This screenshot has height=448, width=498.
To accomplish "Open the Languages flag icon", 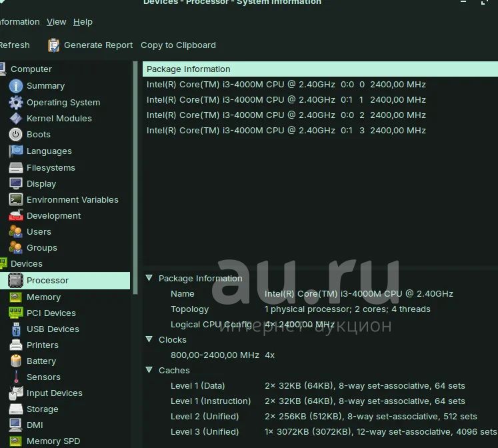I will coord(15,151).
